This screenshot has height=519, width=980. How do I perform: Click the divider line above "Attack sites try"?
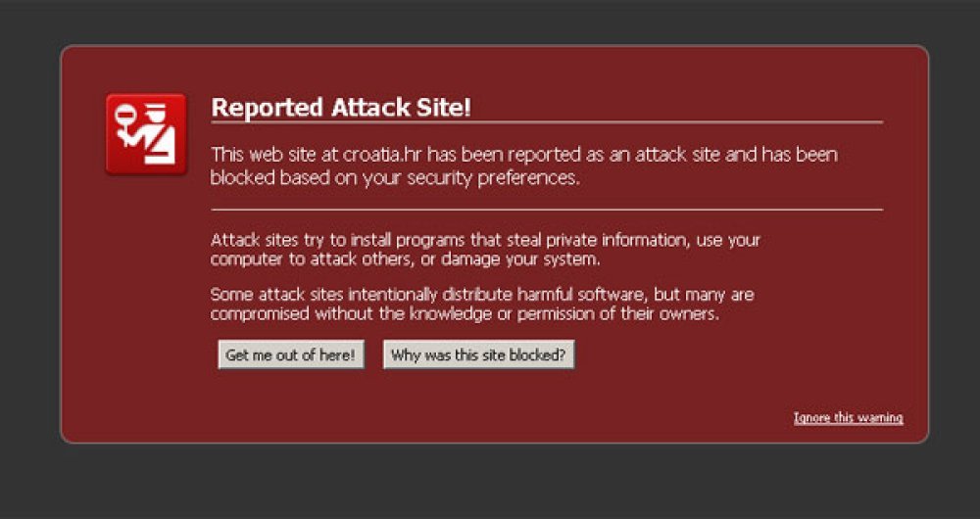tap(547, 210)
